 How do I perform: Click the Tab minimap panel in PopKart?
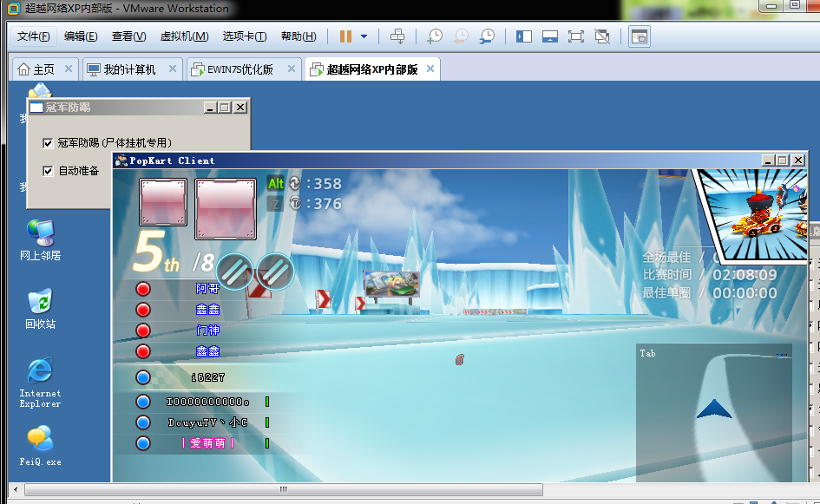[x=714, y=413]
